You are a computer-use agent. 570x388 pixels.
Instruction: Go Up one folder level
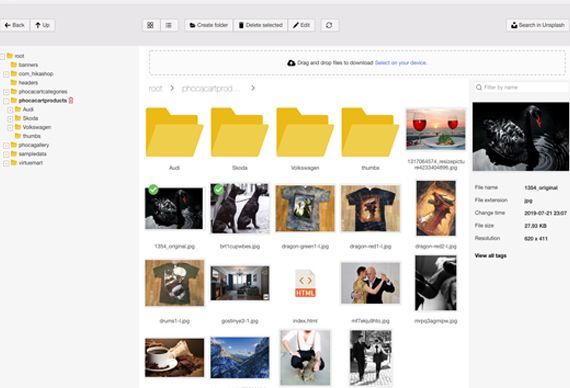coord(43,25)
